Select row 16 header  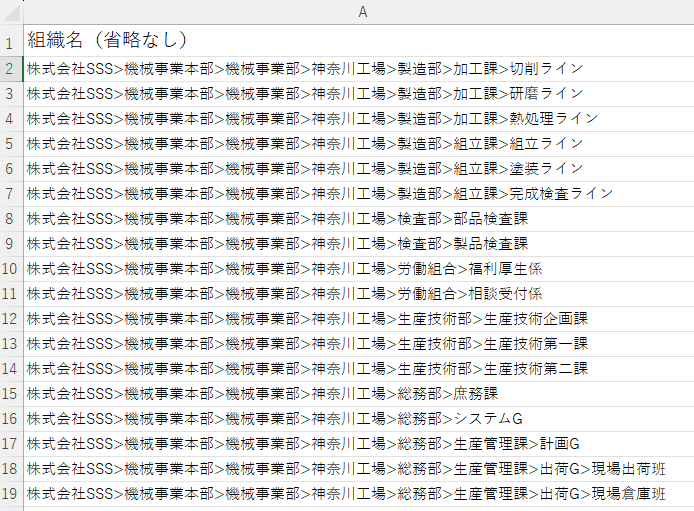[x=11, y=419]
